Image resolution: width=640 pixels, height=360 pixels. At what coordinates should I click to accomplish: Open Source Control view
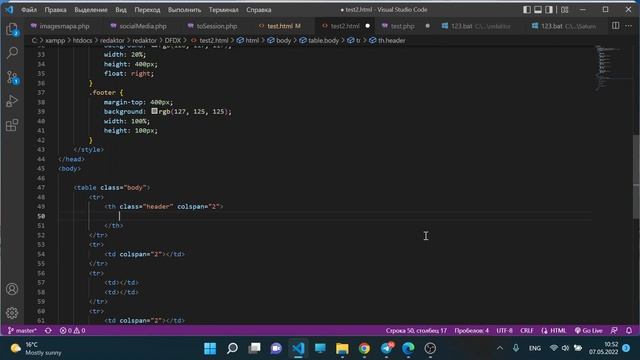pyautogui.click(x=12, y=77)
